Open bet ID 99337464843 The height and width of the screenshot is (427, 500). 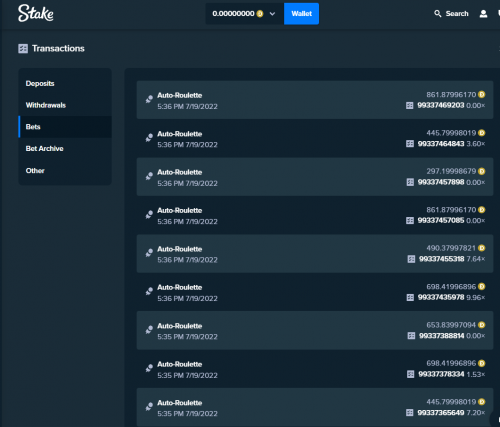(441, 144)
